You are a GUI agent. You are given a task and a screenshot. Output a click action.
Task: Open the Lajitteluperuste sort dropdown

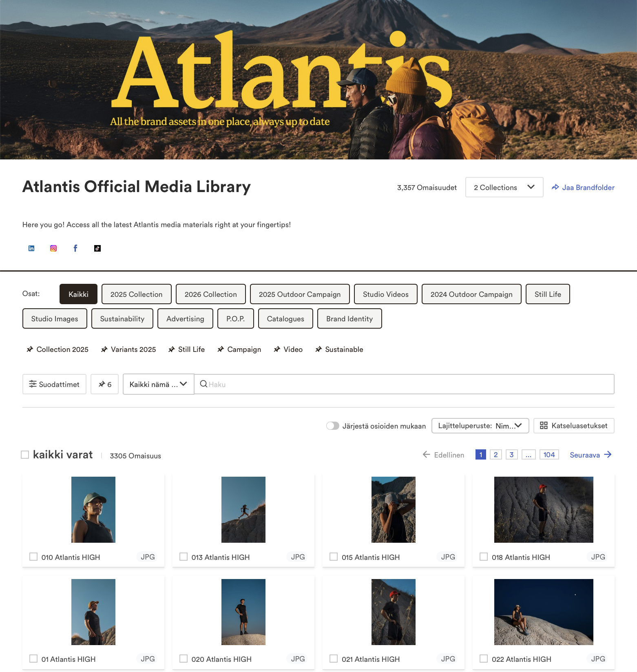tap(480, 426)
